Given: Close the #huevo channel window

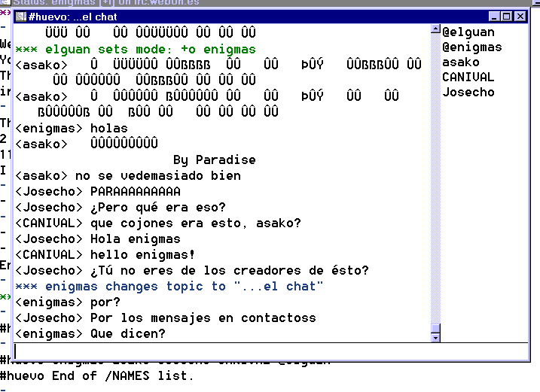Looking at the screenshot, I should tap(520, 17).
